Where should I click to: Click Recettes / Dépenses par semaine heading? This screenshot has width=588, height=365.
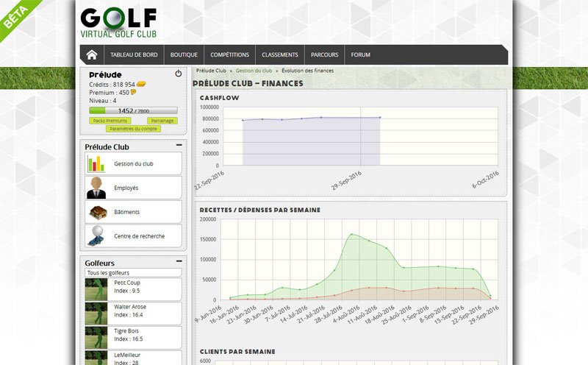click(260, 210)
